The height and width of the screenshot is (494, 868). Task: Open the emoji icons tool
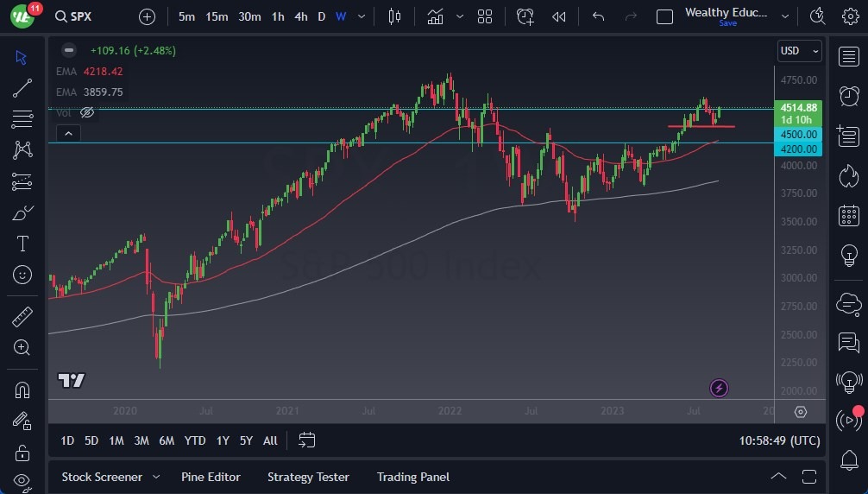tap(22, 275)
